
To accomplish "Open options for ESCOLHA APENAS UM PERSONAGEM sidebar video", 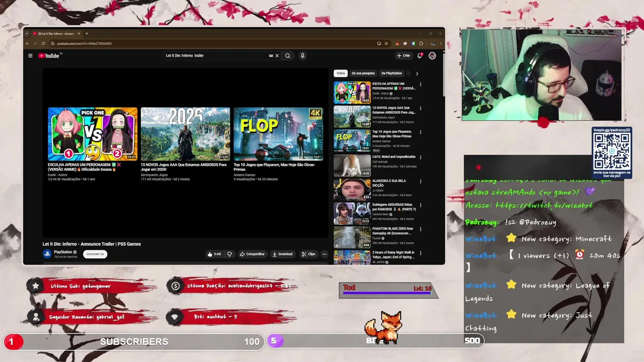I will [x=421, y=84].
